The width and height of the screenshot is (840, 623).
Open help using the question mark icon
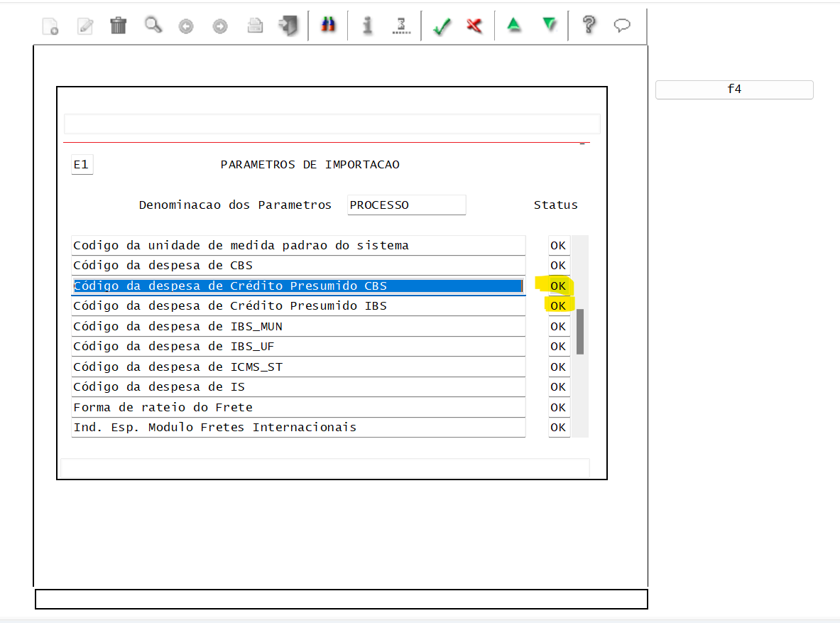[588, 24]
